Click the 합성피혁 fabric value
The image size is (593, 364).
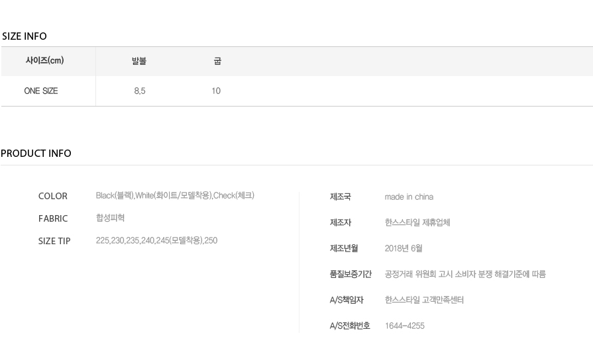coord(110,218)
